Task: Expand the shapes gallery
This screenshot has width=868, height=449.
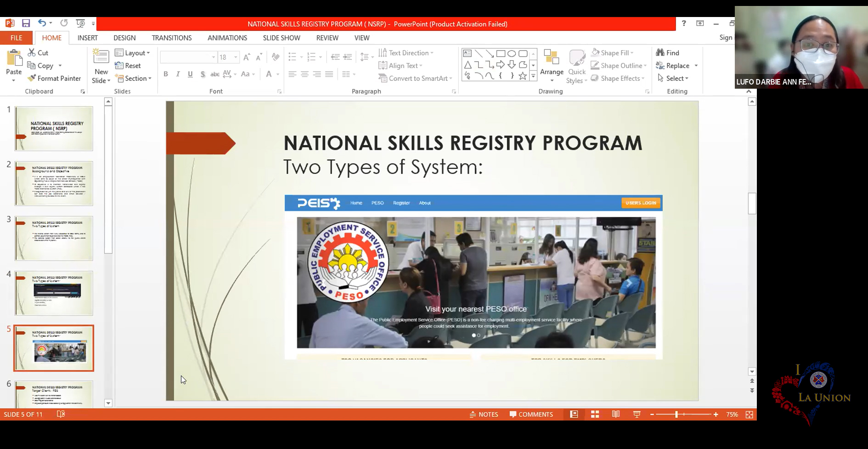Action: 533,76
